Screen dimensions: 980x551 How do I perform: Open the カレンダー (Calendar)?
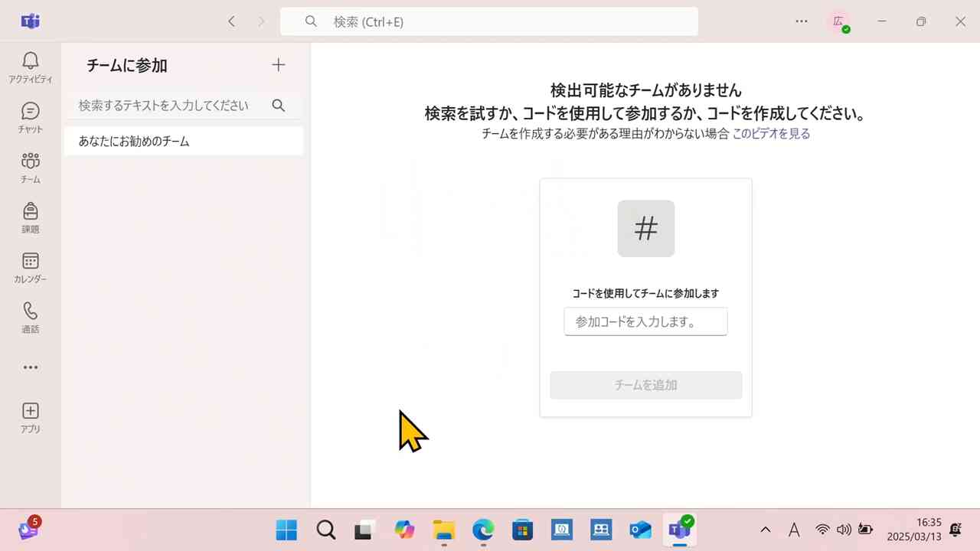click(x=30, y=266)
